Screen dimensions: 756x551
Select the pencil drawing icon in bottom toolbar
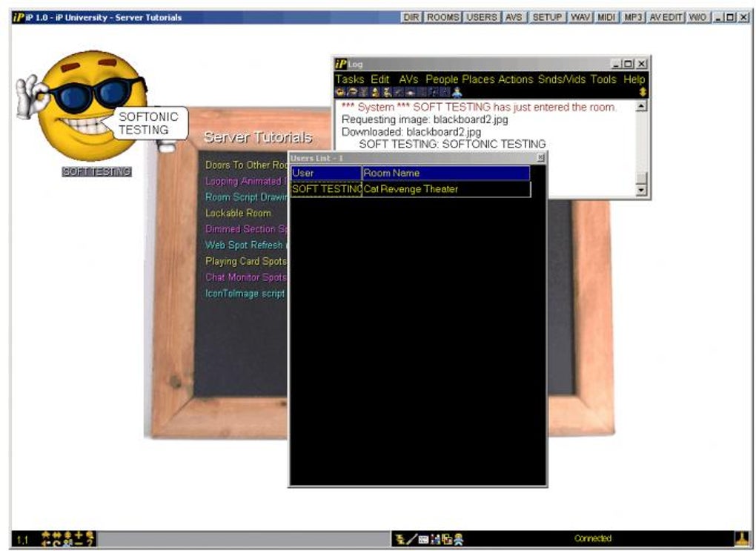pos(412,538)
